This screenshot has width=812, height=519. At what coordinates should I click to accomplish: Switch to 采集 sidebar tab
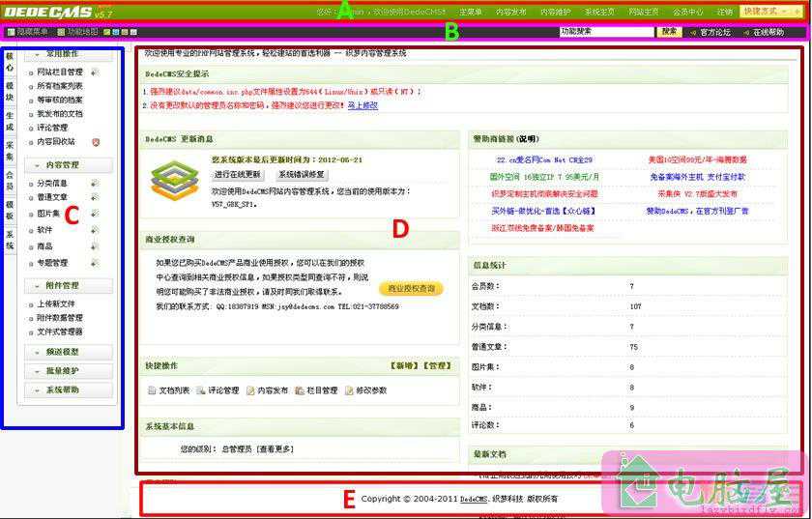click(10, 151)
